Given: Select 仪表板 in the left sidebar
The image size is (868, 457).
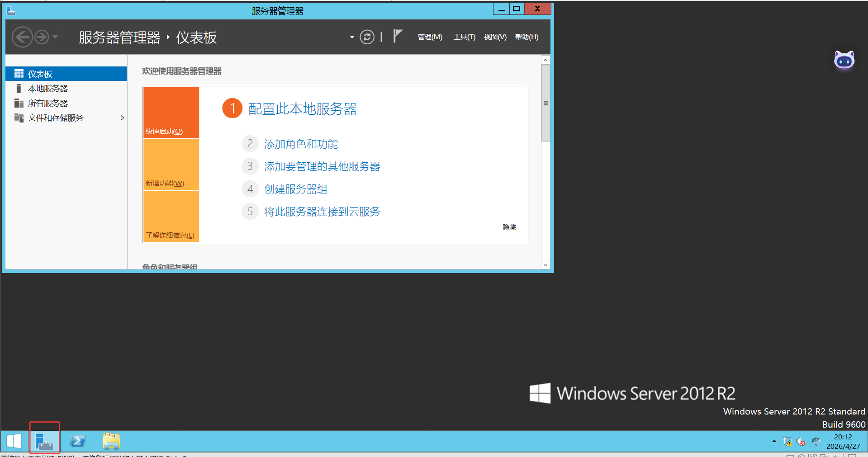Looking at the screenshot, I should tap(66, 74).
